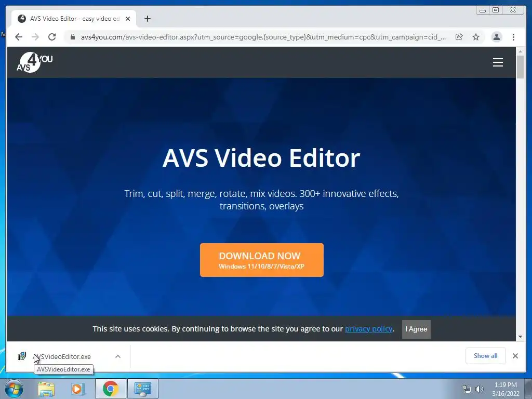Viewport: 532px width, 399px height.
Task: Select the AVS Video Editor browser tab
Action: [x=74, y=19]
